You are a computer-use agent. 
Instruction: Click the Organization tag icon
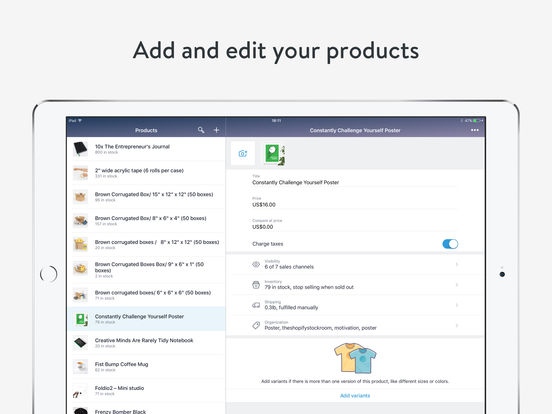(256, 325)
